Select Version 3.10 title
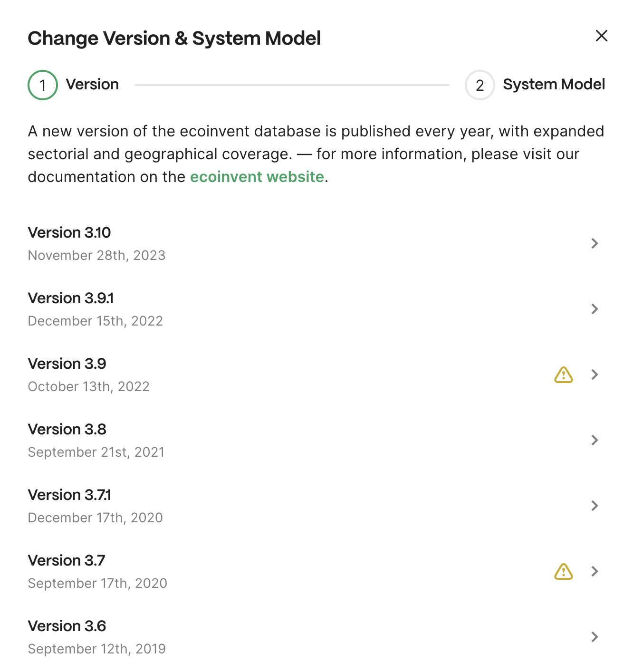Image resolution: width=633 pixels, height=672 pixels. click(69, 232)
